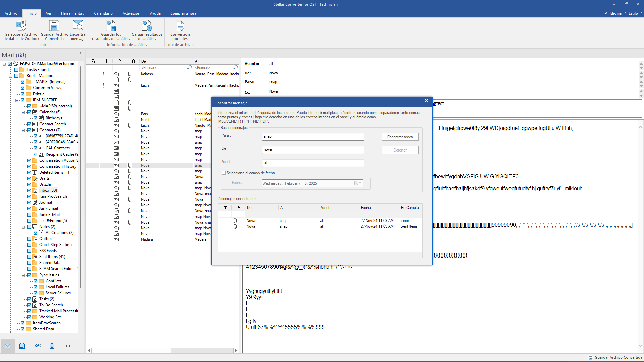Switch to Tasks view icon at bottom

pos(52,346)
